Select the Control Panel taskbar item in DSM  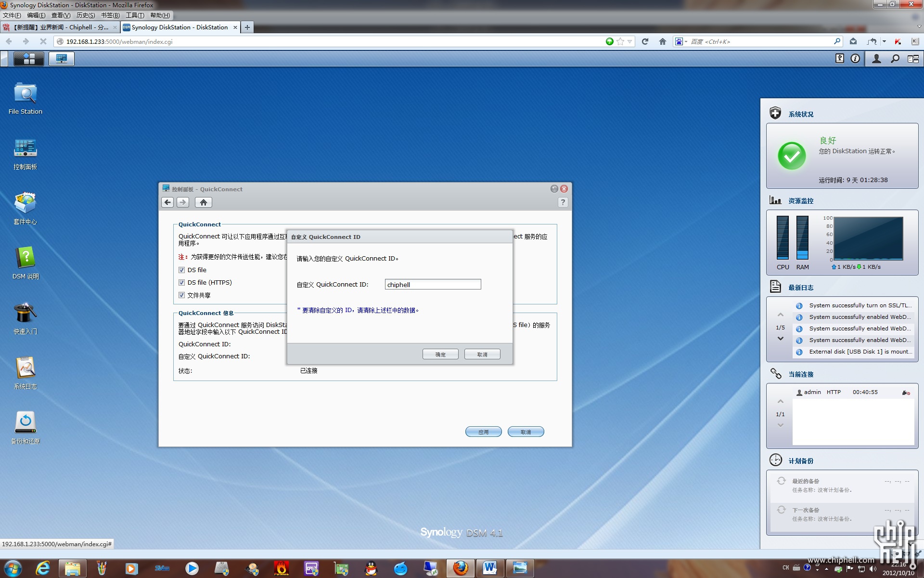pos(62,59)
